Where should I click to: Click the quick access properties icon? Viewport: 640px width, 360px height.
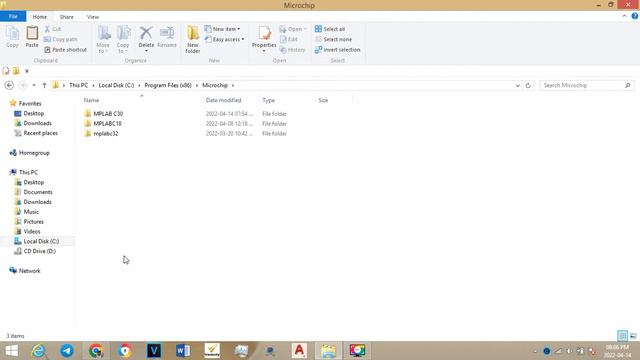[x=6, y=71]
